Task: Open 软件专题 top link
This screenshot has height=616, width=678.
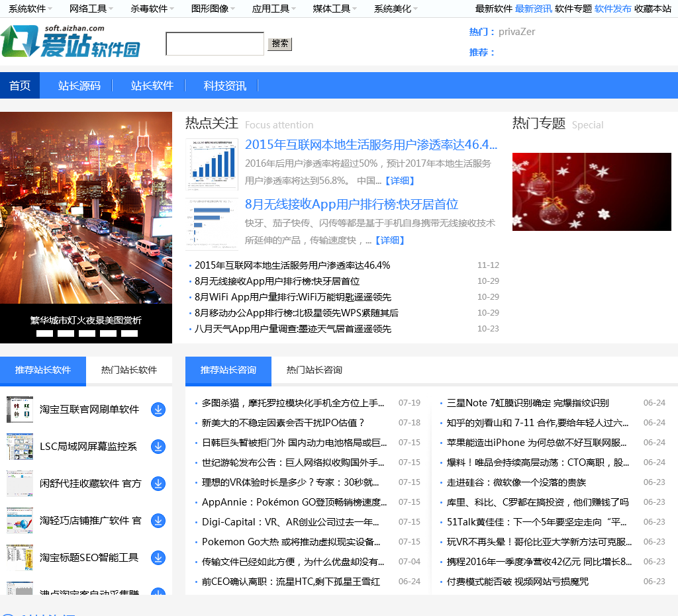Action: (573, 9)
